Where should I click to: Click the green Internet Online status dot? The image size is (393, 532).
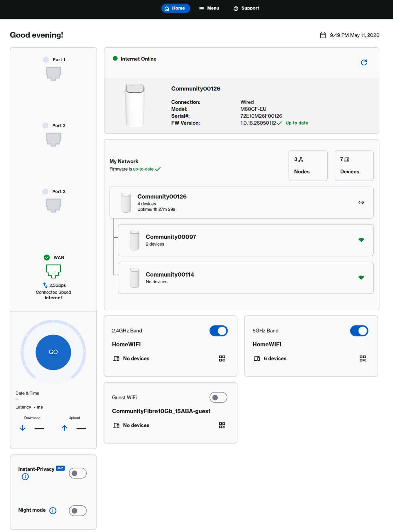115,59
